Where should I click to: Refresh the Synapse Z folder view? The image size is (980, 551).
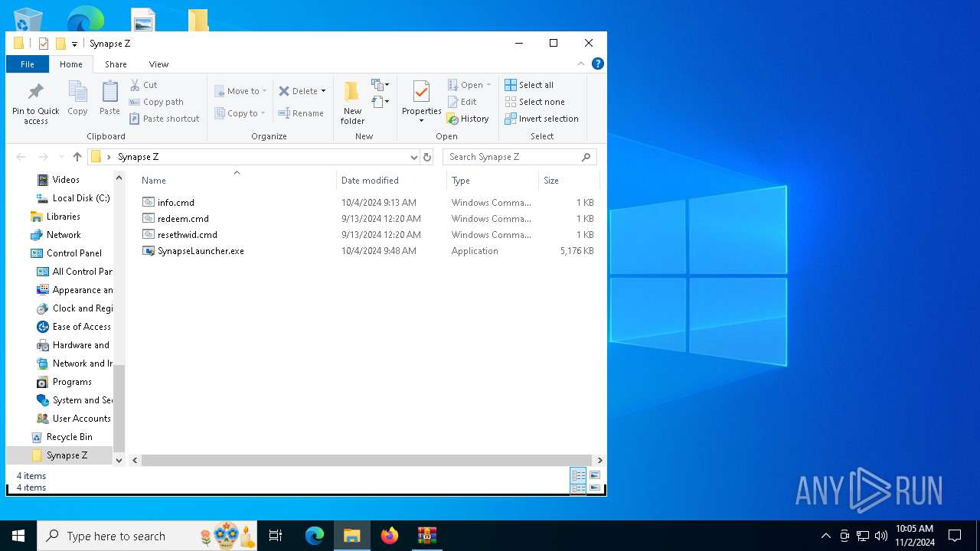tap(427, 157)
